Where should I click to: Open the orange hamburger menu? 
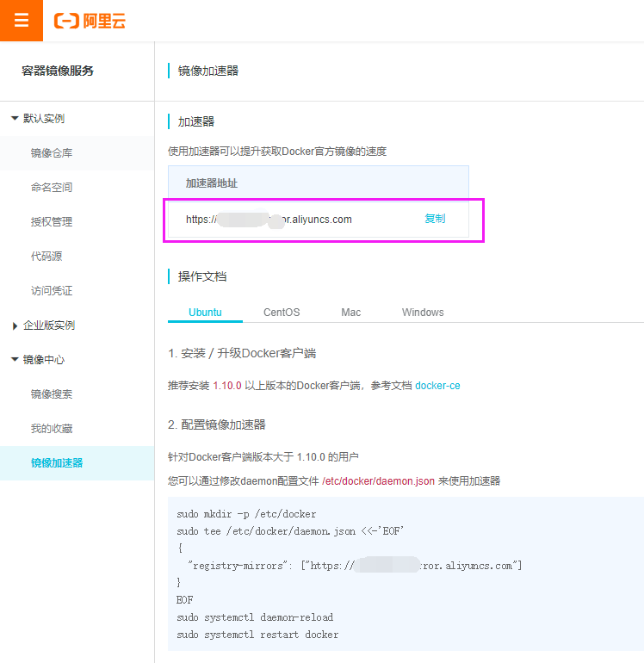[22, 21]
